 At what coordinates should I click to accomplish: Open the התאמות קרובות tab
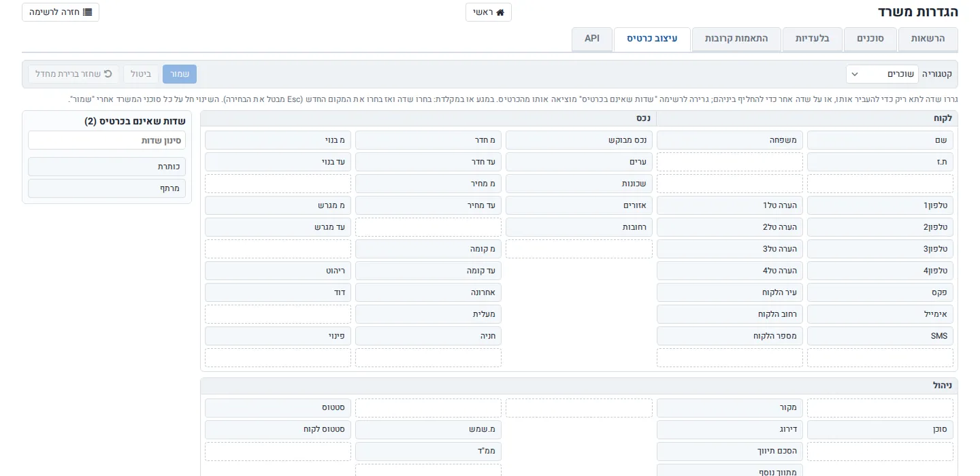point(736,39)
